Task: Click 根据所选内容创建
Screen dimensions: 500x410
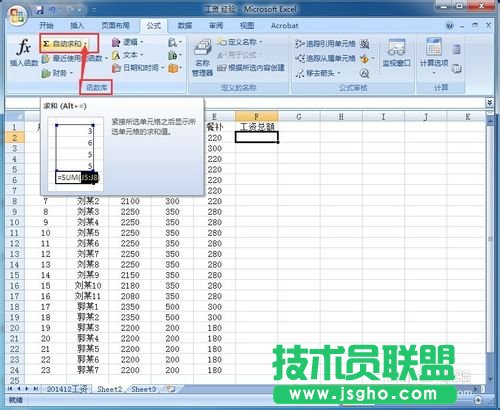Action: [251, 68]
